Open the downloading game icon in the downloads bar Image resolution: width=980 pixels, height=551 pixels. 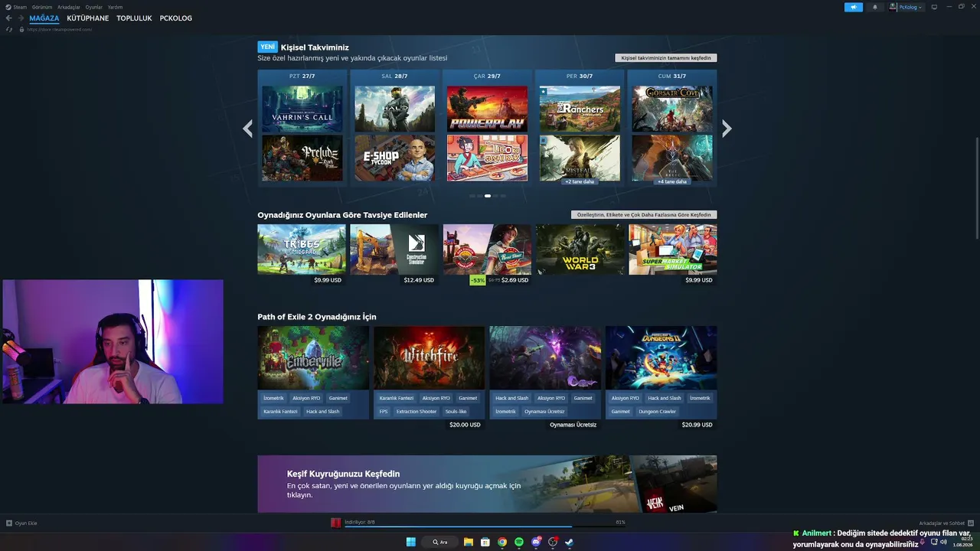point(335,523)
